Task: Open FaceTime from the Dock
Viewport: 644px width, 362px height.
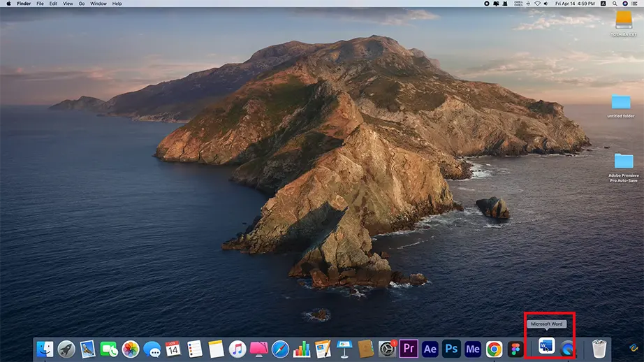Action: [109, 349]
